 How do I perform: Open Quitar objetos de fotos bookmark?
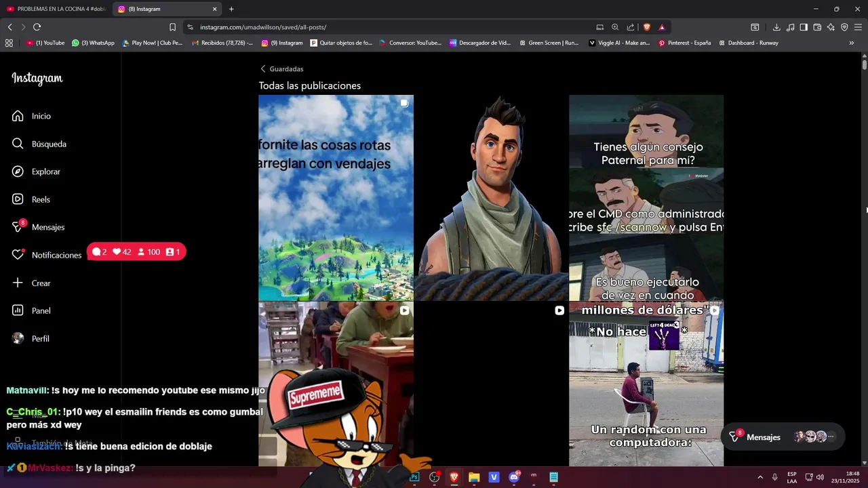coord(341,43)
